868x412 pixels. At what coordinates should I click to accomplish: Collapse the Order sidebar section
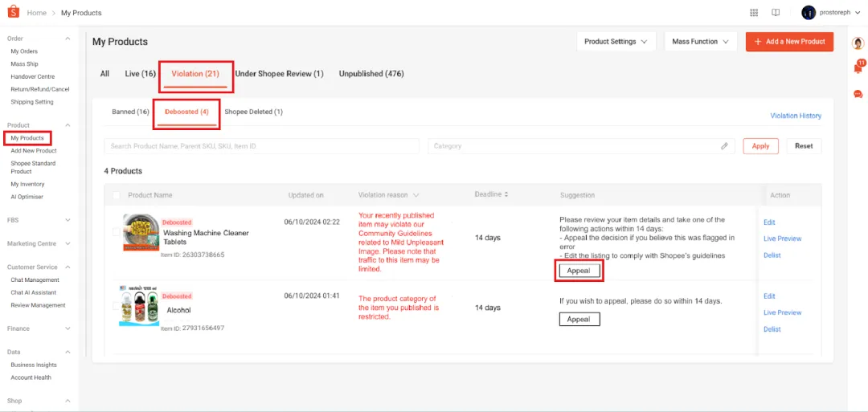pos(68,39)
